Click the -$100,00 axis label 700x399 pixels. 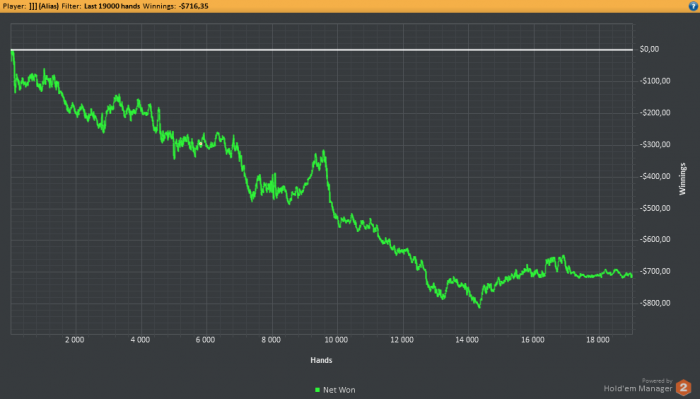(x=655, y=81)
